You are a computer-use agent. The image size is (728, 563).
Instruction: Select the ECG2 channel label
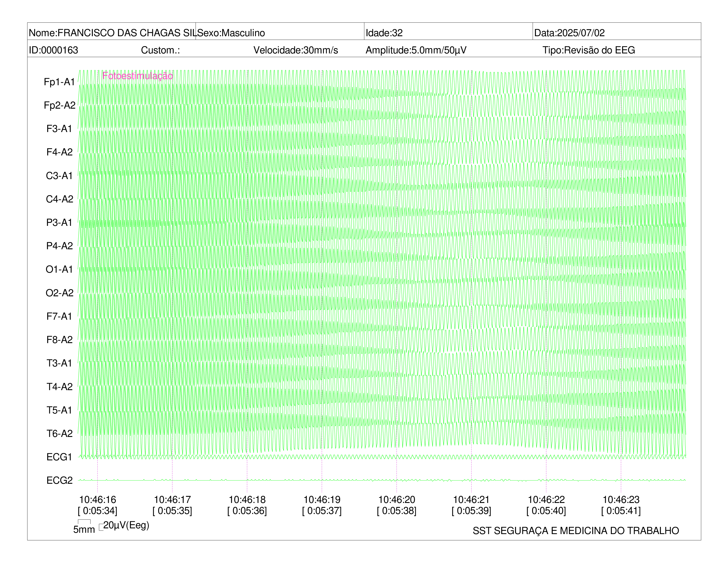coord(59,480)
